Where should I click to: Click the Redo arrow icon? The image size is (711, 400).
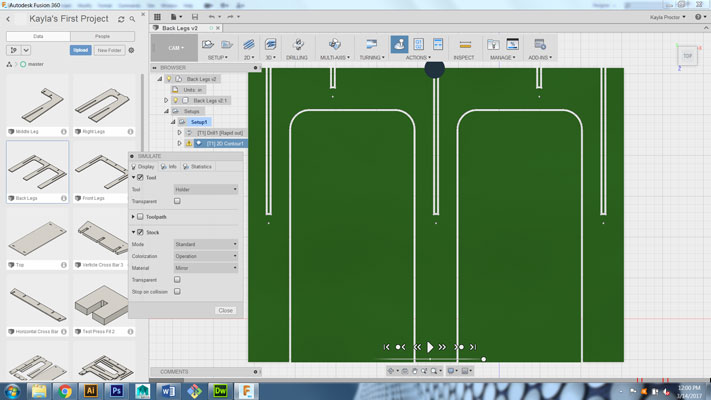230,17
